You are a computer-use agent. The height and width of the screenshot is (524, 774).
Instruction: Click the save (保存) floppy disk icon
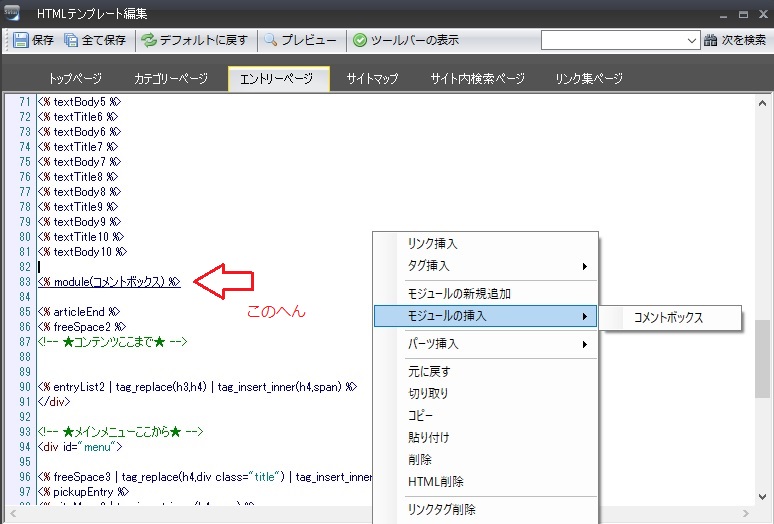click(x=21, y=41)
